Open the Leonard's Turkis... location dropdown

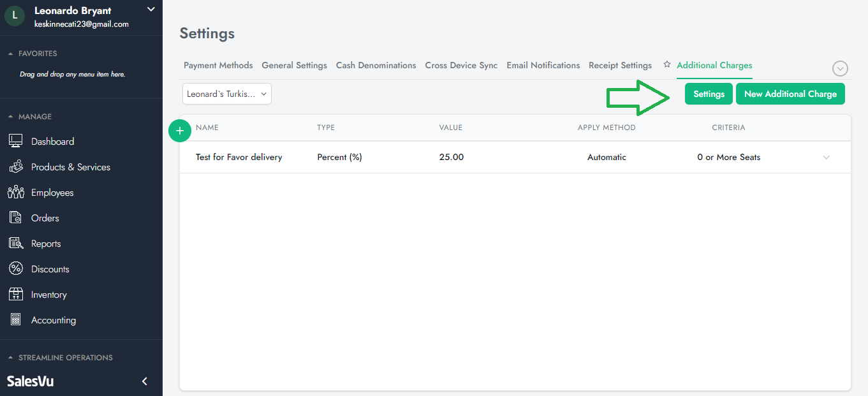click(x=227, y=94)
